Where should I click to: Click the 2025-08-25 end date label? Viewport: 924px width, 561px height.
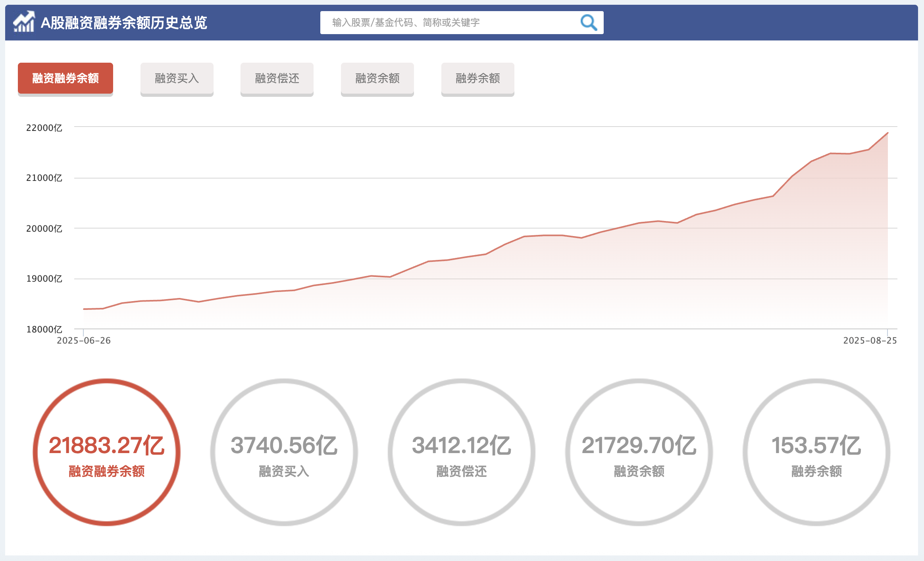[x=870, y=340]
